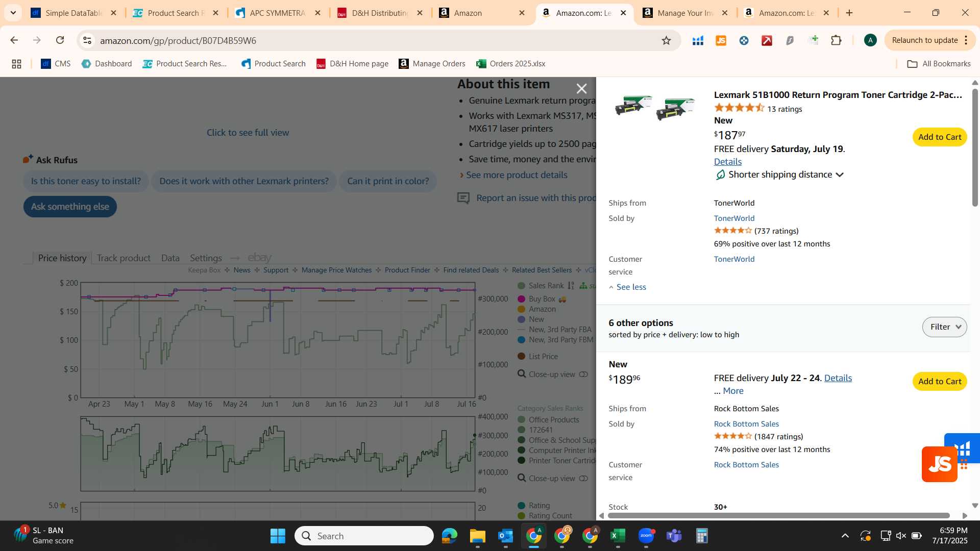Screen dimensions: 980x551
Task: Bookmark this page with star icon
Action: [666, 40]
